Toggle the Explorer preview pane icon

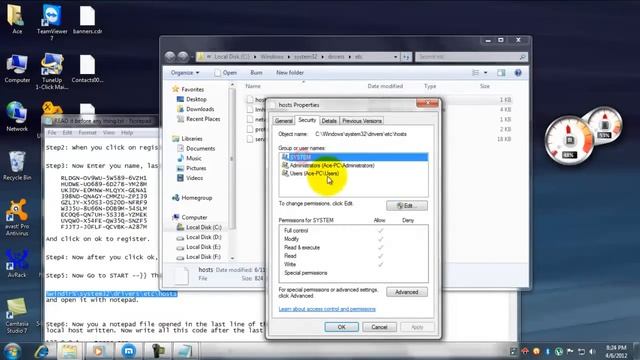coord(501,73)
